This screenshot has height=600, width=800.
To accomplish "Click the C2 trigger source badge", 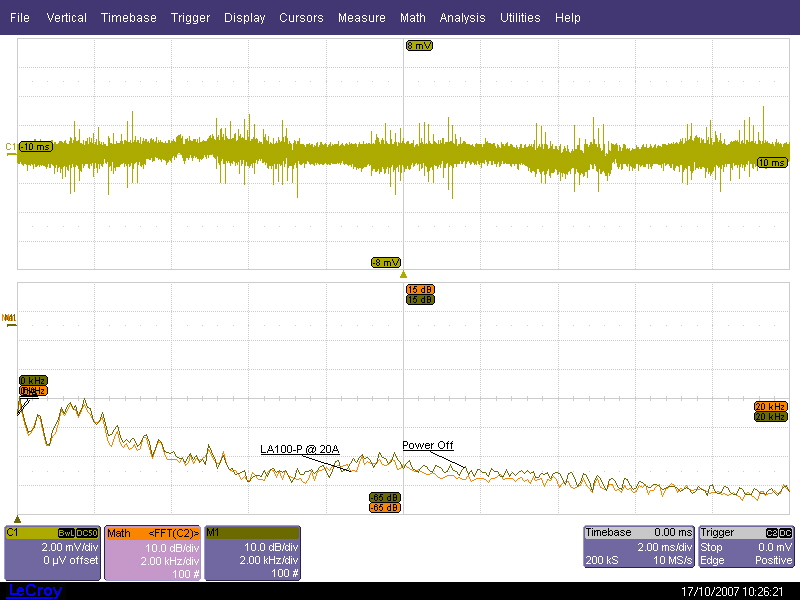I will pos(771,533).
